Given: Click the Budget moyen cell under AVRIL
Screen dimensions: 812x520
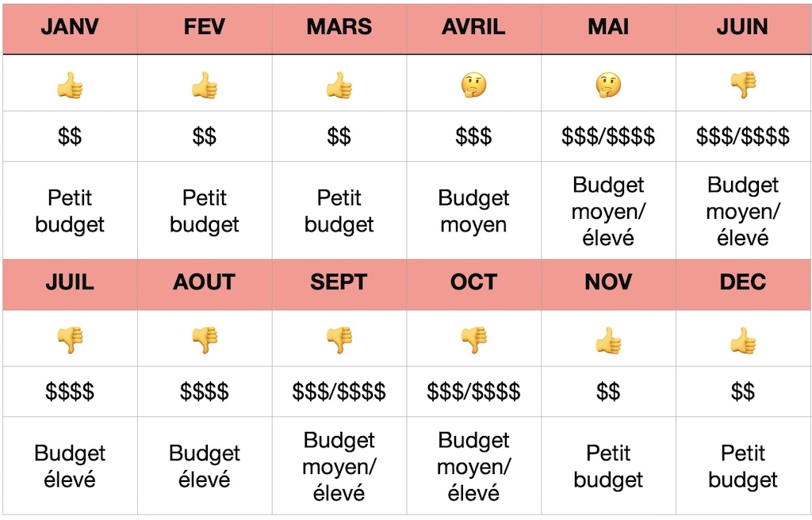Looking at the screenshot, I should (474, 211).
